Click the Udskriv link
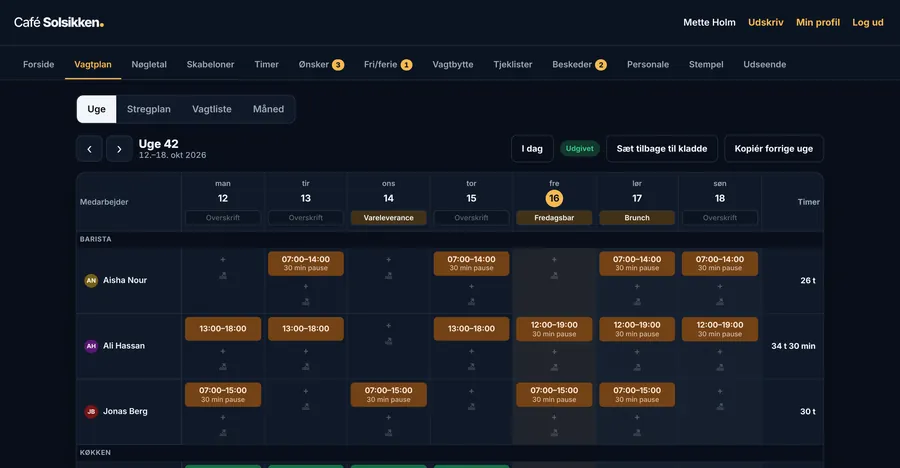The width and height of the screenshot is (900, 468). click(x=766, y=22)
